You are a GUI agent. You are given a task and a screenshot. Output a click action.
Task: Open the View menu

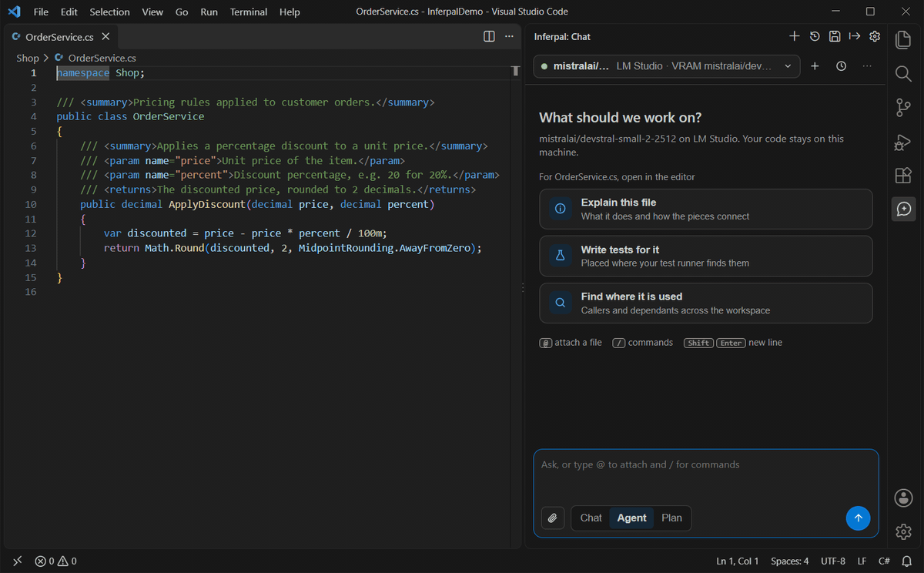click(152, 12)
